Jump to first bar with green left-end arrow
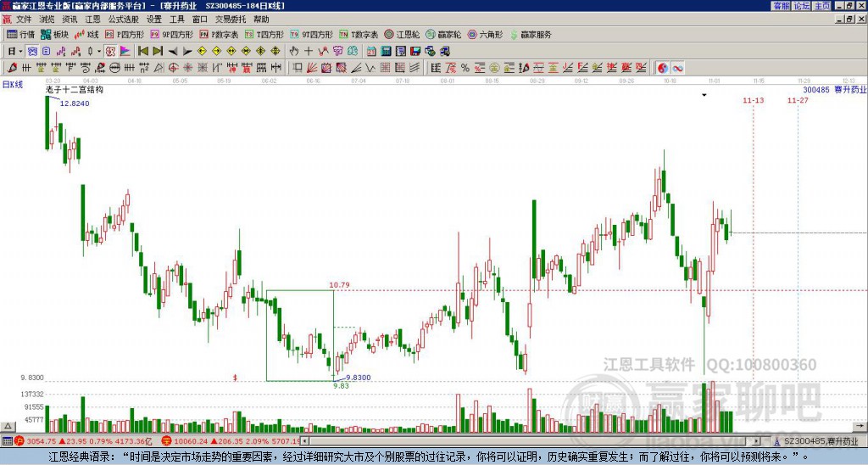Viewport: 868px width, 465px height. (143, 52)
